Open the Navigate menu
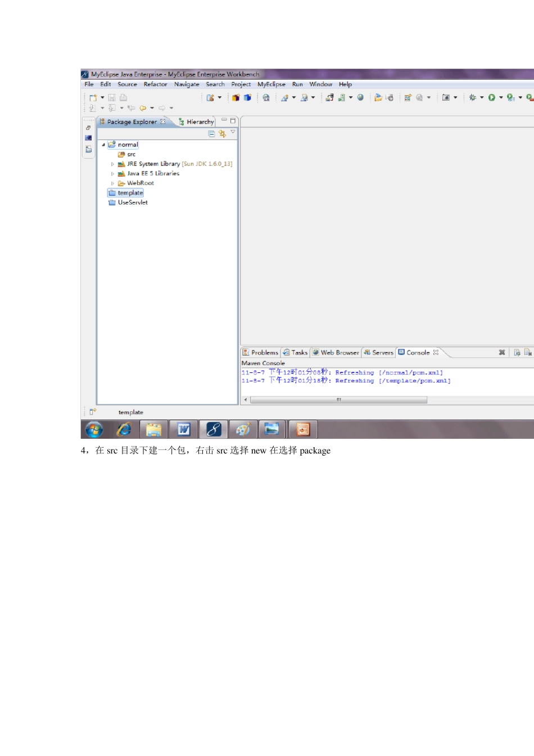Screen dimensions: 534x756 (187, 84)
